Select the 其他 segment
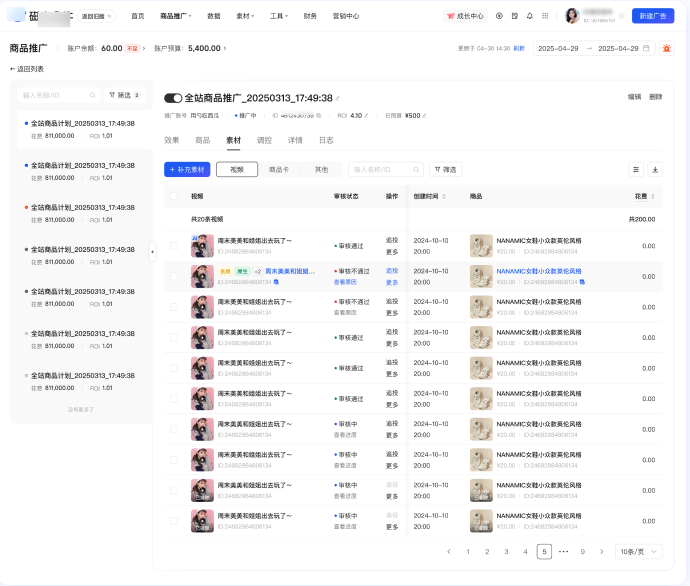 (x=321, y=170)
